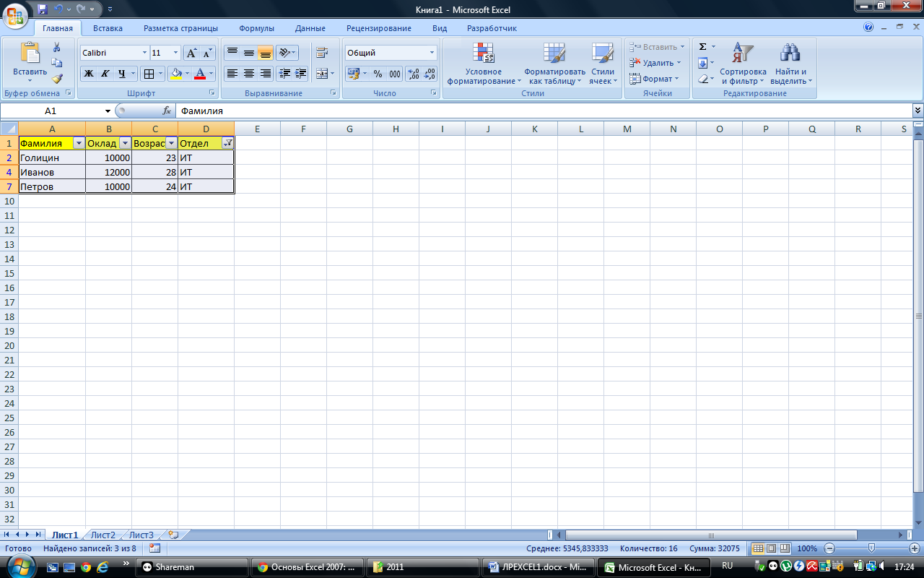Click the zoom in plus button
924x578 pixels.
pyautogui.click(x=914, y=548)
